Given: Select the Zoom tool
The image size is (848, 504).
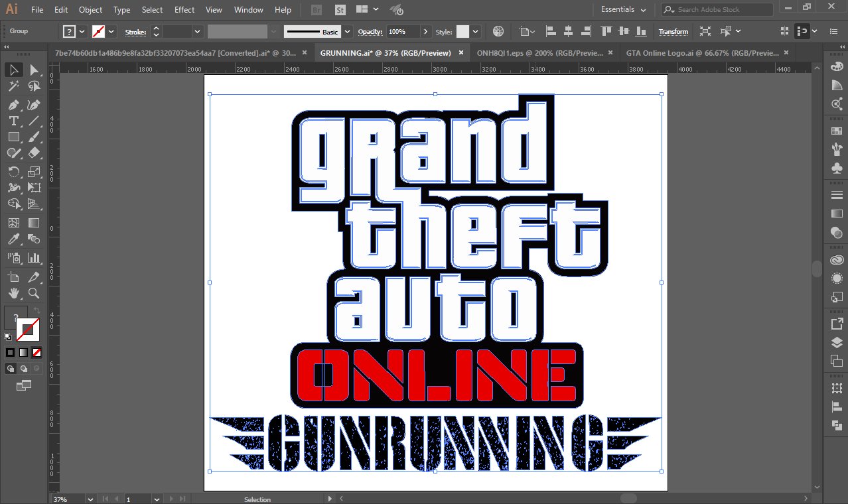Looking at the screenshot, I should tap(33, 292).
